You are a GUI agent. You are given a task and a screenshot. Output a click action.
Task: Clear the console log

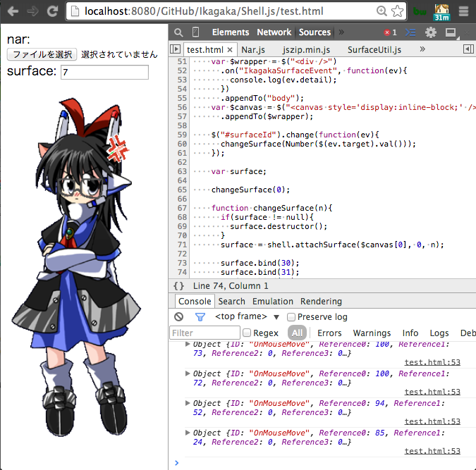[x=179, y=317]
